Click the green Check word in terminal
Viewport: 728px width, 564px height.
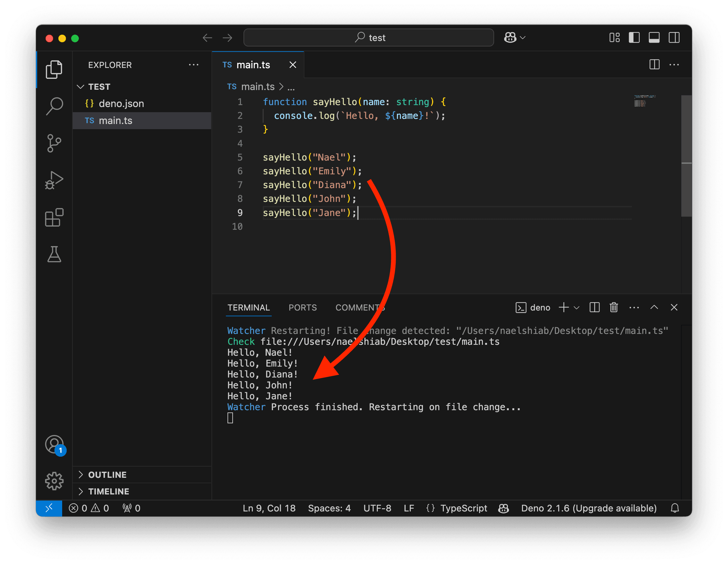(x=241, y=341)
